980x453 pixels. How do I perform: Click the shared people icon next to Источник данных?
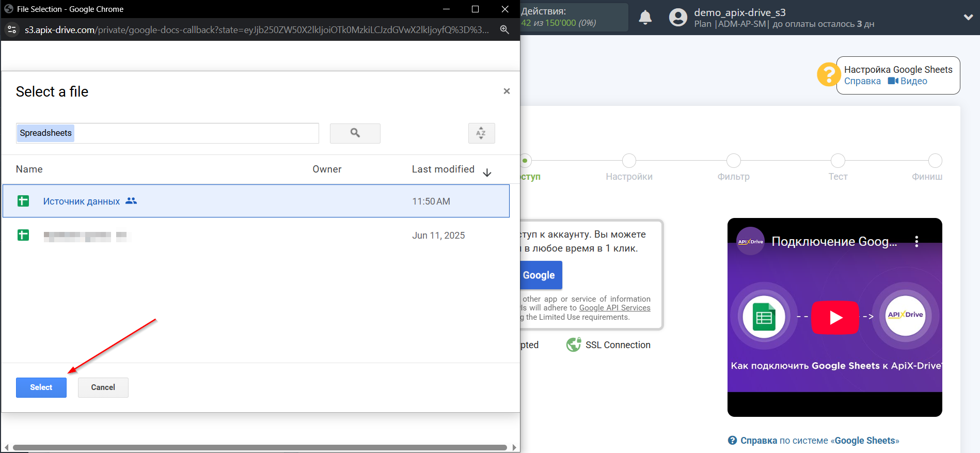point(131,200)
